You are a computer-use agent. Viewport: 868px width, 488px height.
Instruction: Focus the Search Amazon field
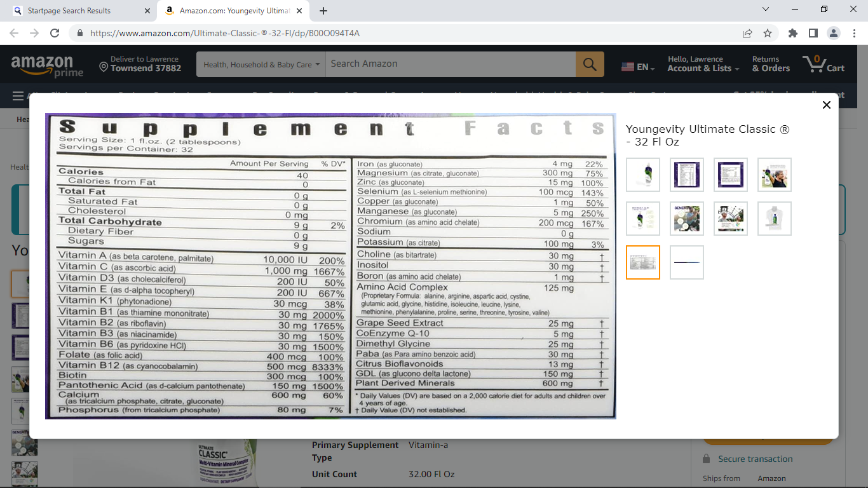(451, 64)
